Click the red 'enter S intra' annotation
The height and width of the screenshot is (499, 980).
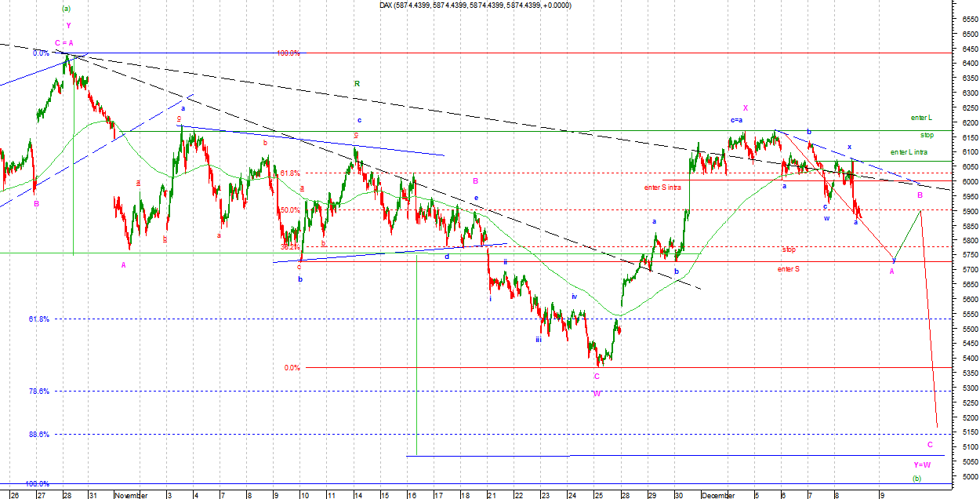click(662, 188)
